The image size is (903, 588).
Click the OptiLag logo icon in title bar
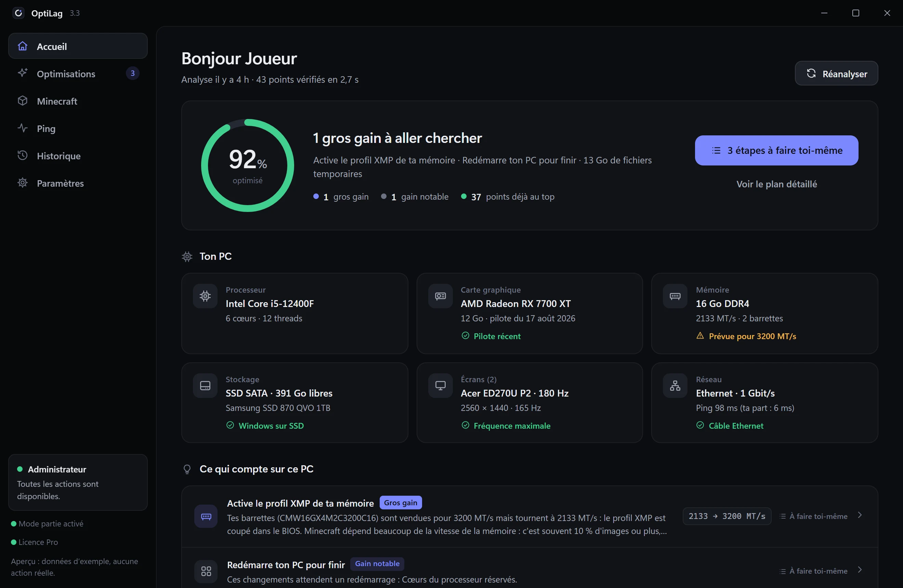tap(18, 13)
